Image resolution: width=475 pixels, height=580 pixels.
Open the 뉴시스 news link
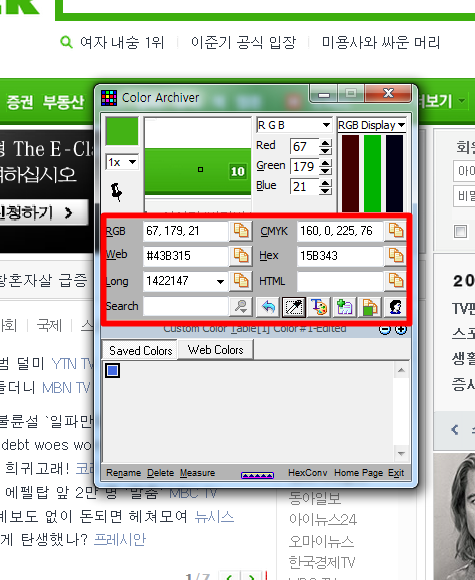tap(214, 516)
